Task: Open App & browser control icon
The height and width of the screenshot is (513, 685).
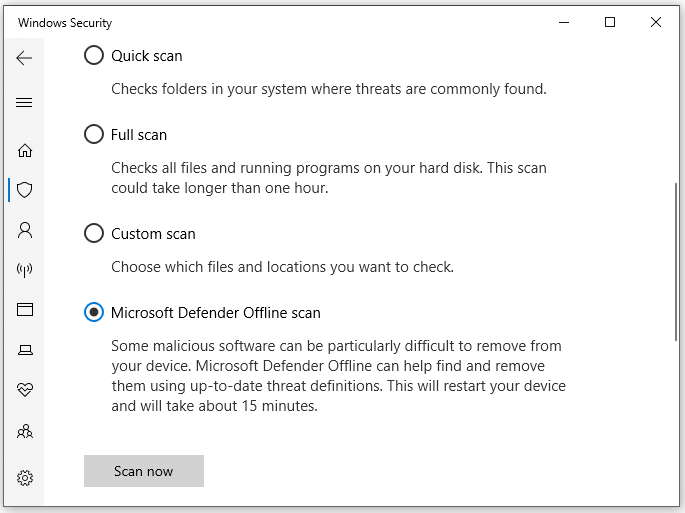Action: pos(25,309)
